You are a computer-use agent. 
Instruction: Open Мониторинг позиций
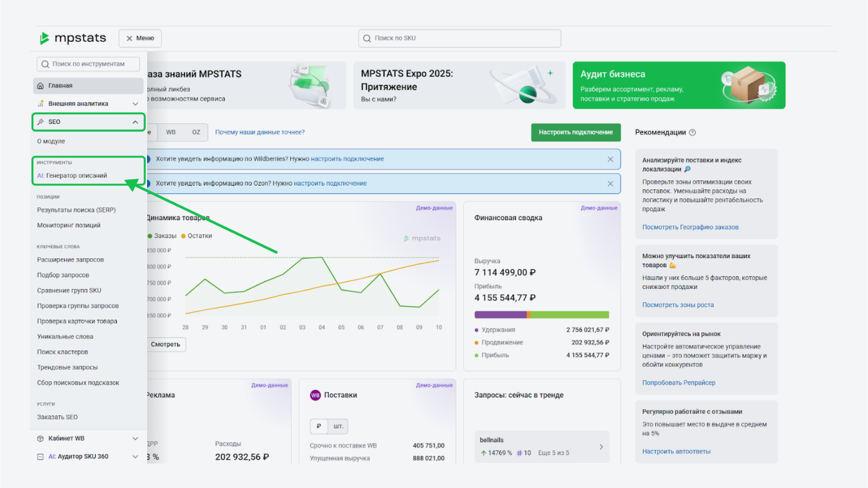click(x=69, y=225)
